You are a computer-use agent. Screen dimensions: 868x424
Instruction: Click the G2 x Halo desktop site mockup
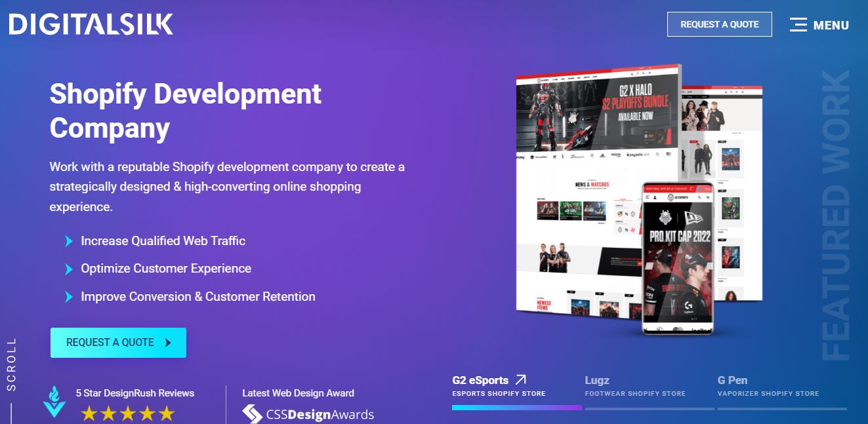(598, 190)
